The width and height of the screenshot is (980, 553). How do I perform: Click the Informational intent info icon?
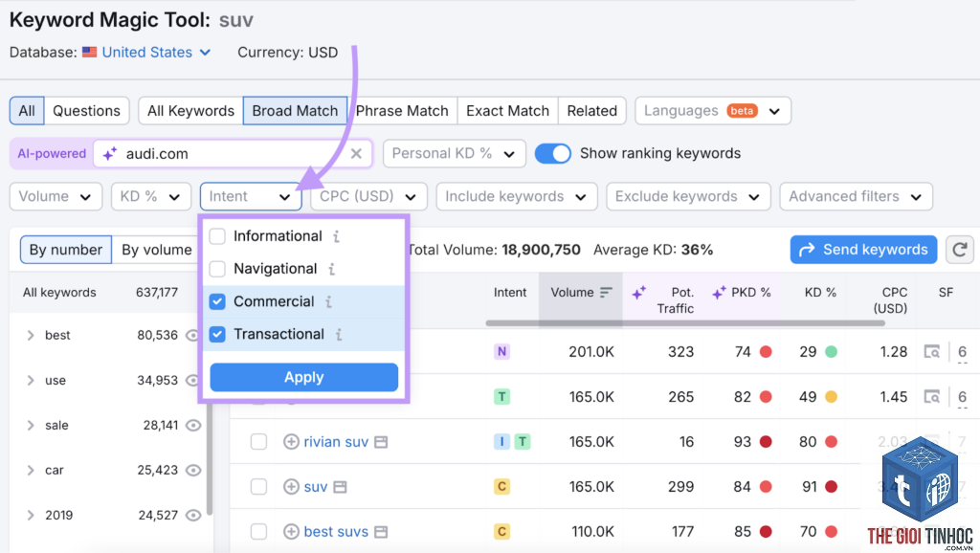click(336, 236)
